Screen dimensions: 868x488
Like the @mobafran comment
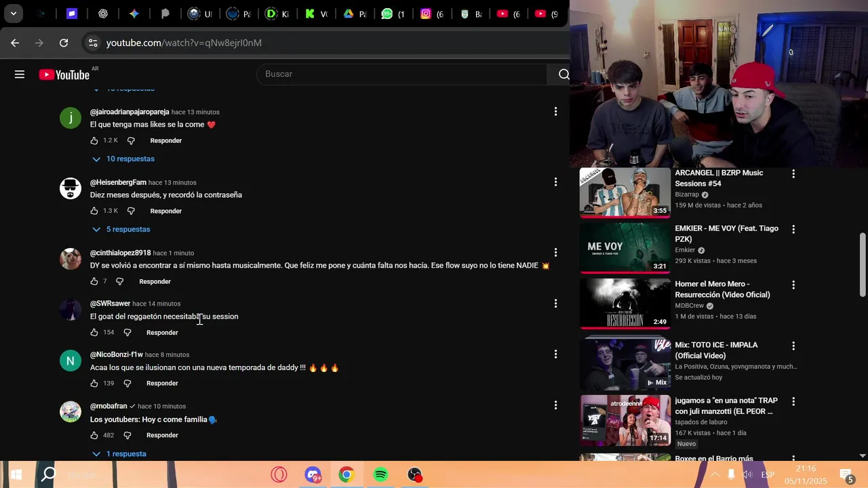point(94,435)
